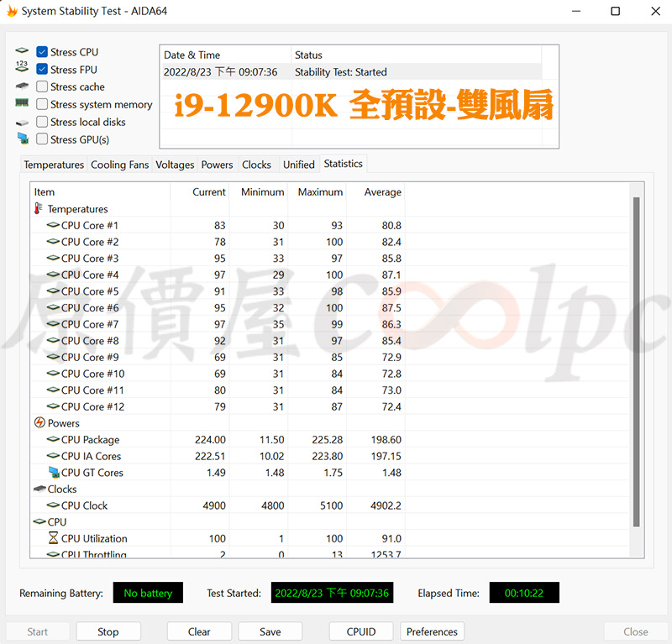
Task: Click the Minimum column header
Action: 259,192
